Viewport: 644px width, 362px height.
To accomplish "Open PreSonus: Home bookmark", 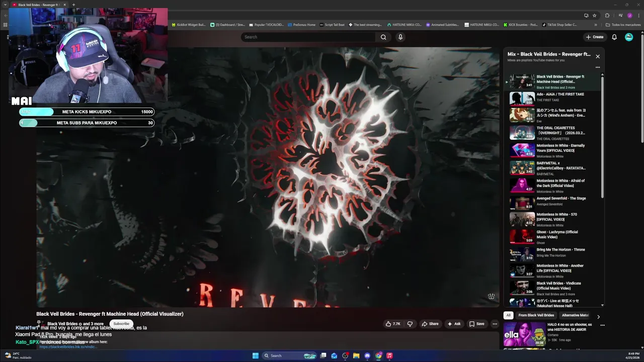I will pos(302,25).
